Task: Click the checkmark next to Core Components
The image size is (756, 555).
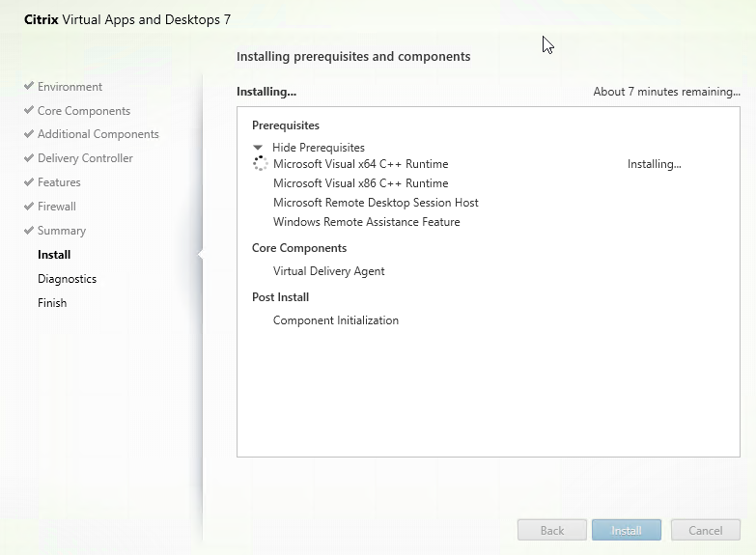Action: click(x=29, y=111)
